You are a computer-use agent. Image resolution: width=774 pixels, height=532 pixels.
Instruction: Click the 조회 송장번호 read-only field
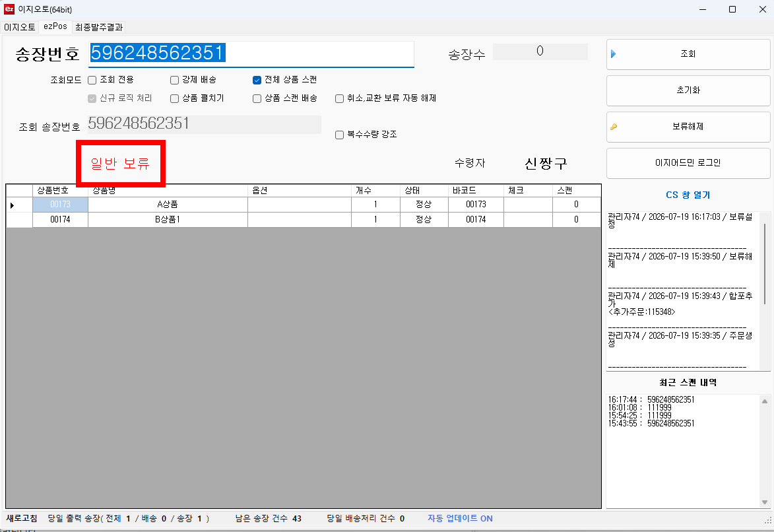coord(205,124)
